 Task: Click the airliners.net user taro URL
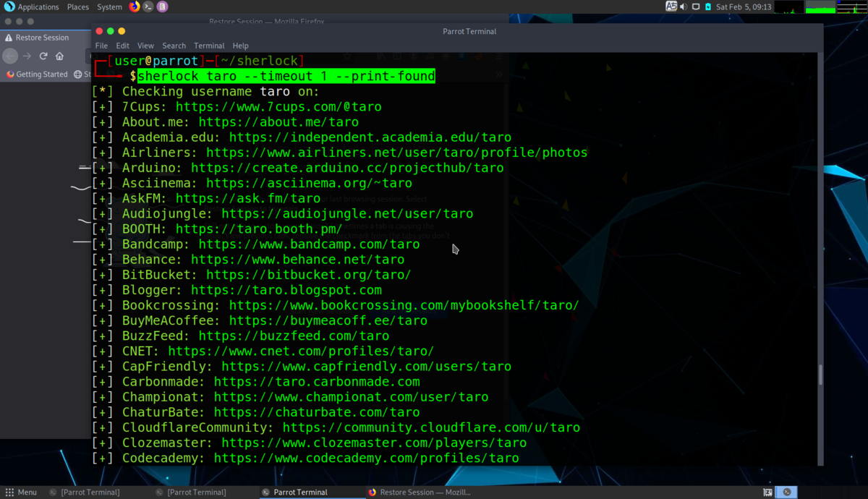pos(397,153)
